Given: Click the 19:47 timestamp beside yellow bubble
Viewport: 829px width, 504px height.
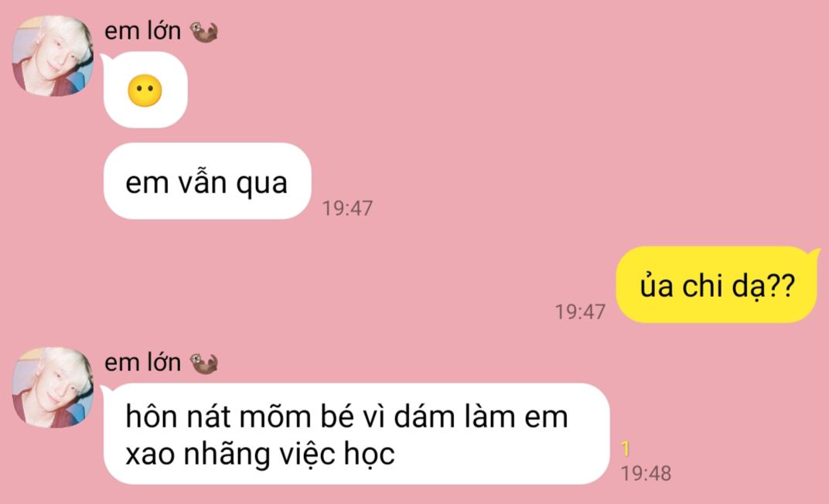Looking at the screenshot, I should pyautogui.click(x=580, y=312).
